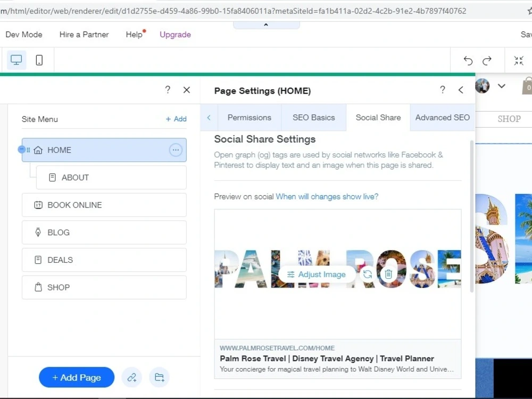Screen dimensions: 532x399
Task: Click the shopping bag cart icon
Action: tap(527, 86)
